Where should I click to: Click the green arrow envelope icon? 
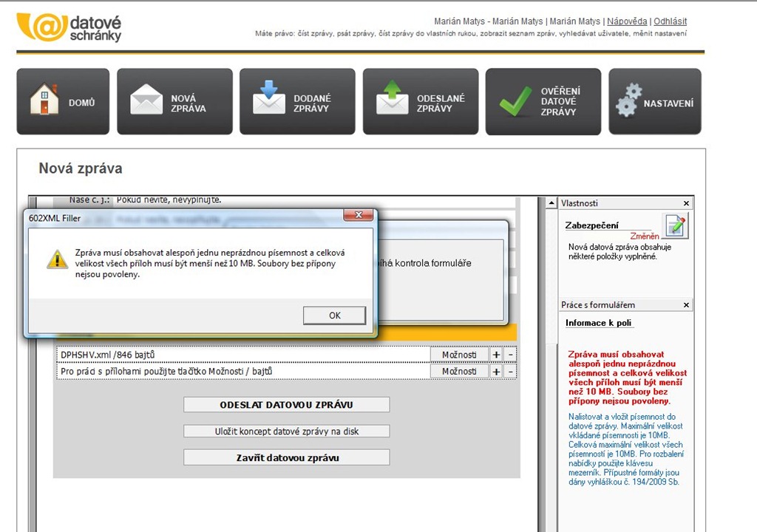coord(392,98)
